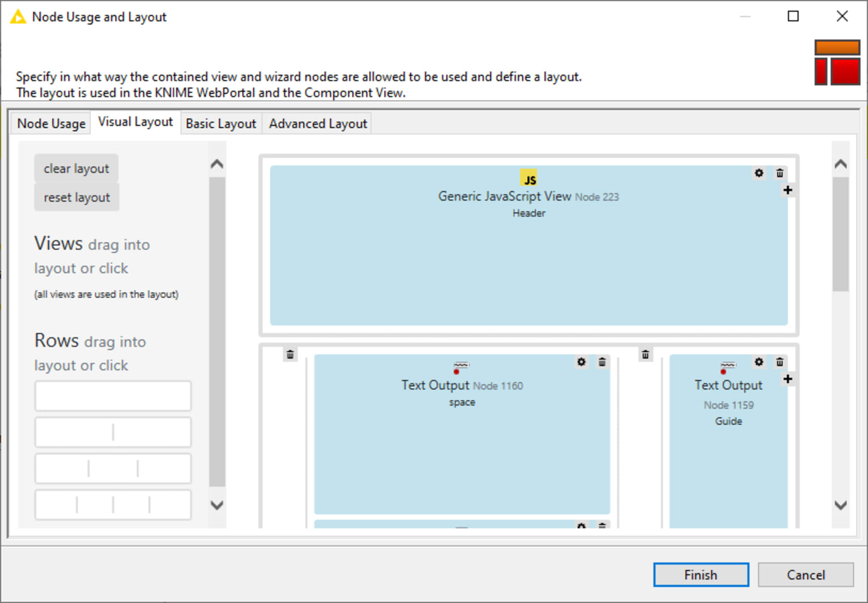Select the Text Output Guide tile
The width and height of the screenshot is (868, 603).
point(728,441)
